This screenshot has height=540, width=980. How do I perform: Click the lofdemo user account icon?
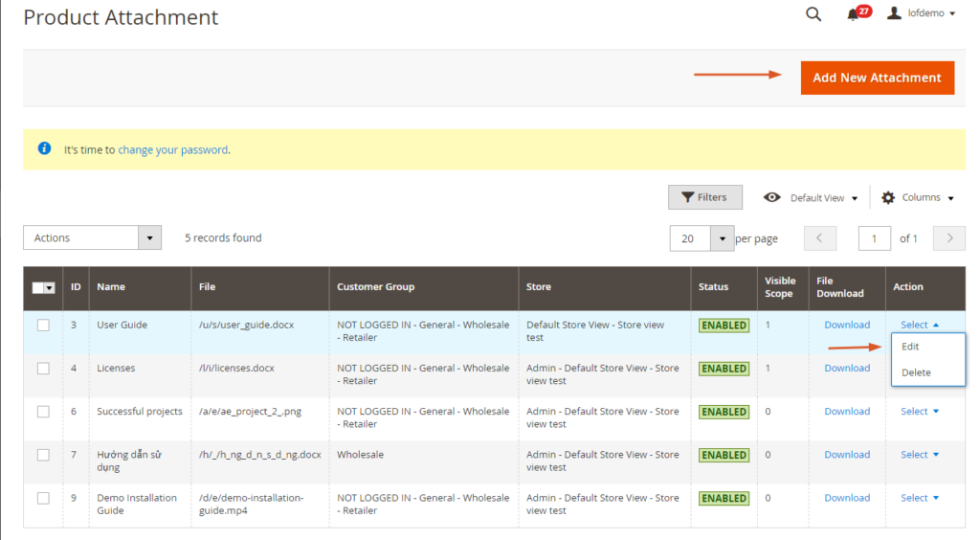(894, 13)
